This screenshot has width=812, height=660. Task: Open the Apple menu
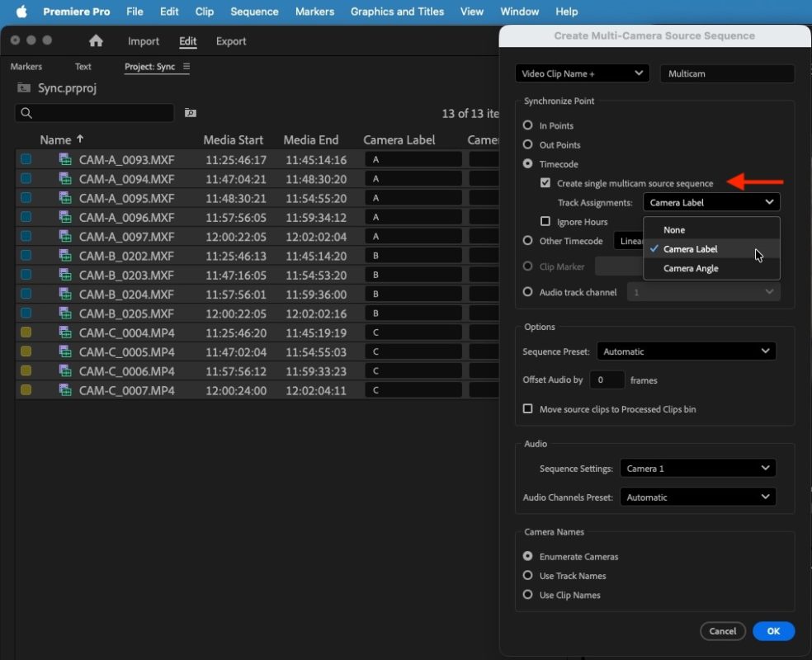[21, 12]
